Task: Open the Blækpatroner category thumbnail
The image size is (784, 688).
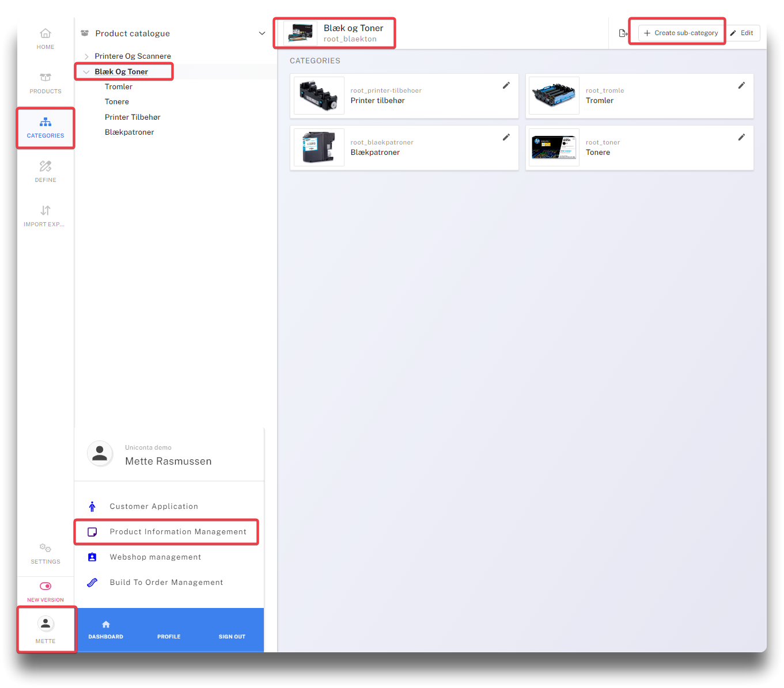Action: tap(319, 147)
